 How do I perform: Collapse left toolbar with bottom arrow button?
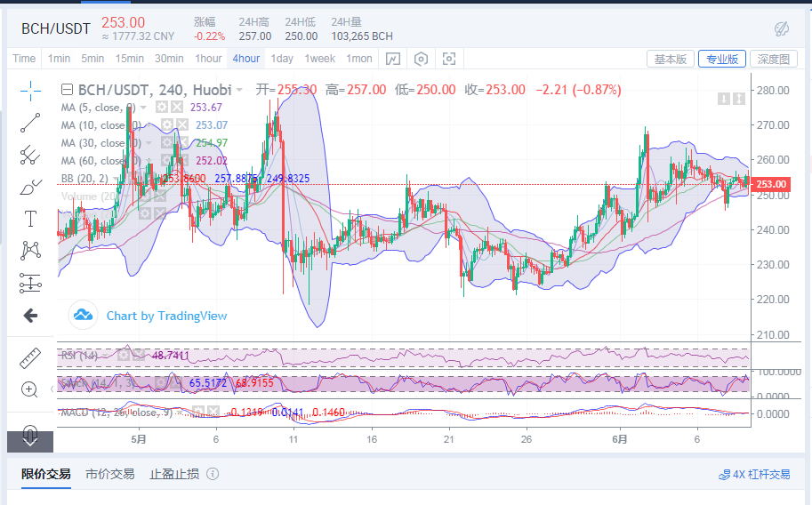tap(30, 442)
